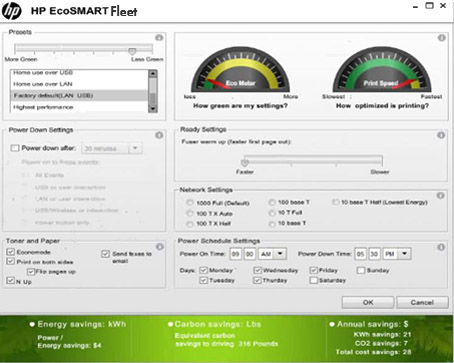454x363 pixels.
Task: Click the OK button
Action: coord(368,302)
